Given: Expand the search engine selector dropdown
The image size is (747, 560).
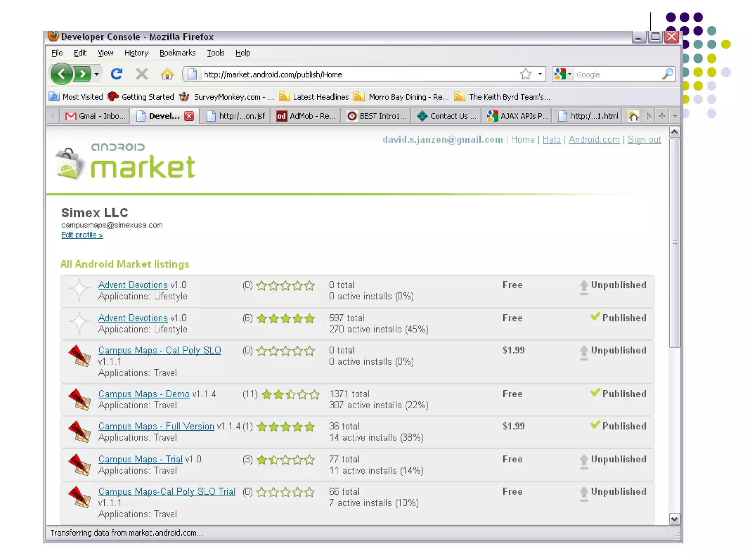Looking at the screenshot, I should (x=569, y=74).
